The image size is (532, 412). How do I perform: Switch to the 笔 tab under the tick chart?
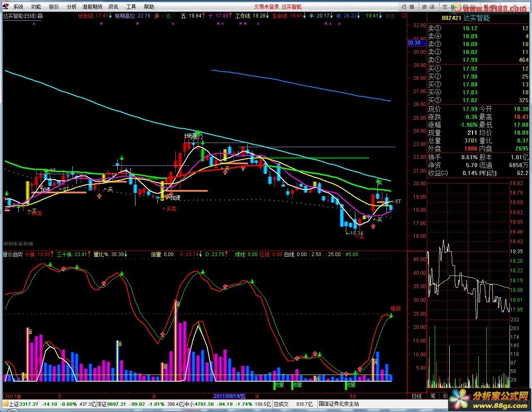click(433, 396)
